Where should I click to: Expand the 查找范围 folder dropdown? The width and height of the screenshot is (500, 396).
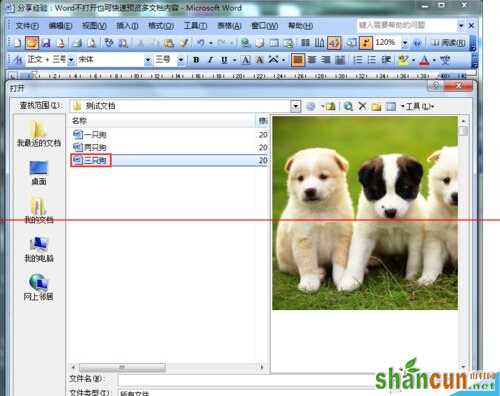[x=295, y=106]
